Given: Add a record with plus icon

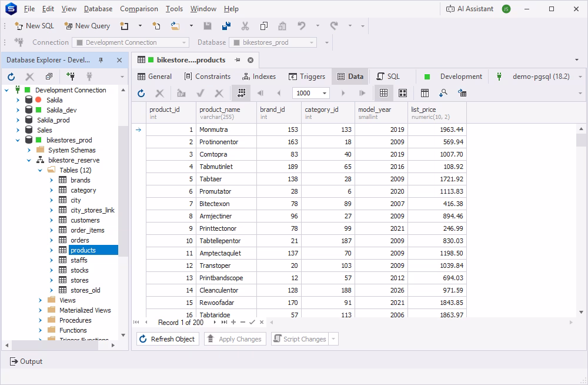Looking at the screenshot, I should [x=233, y=322].
